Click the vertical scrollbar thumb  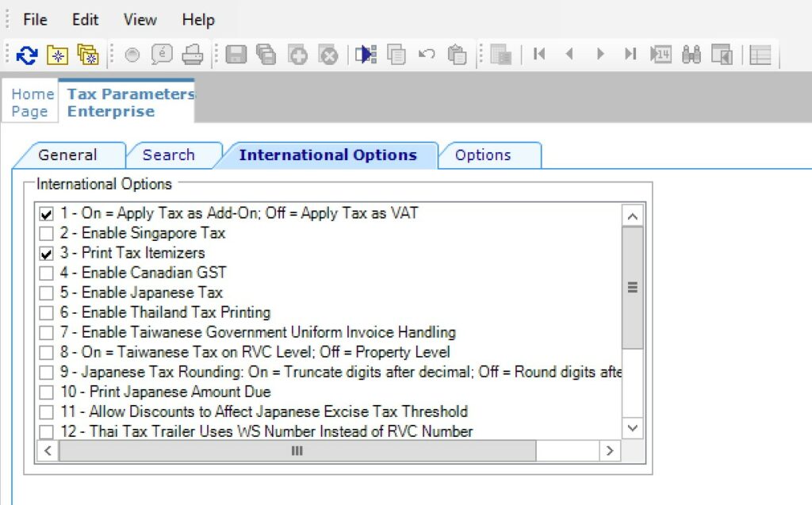(x=632, y=288)
